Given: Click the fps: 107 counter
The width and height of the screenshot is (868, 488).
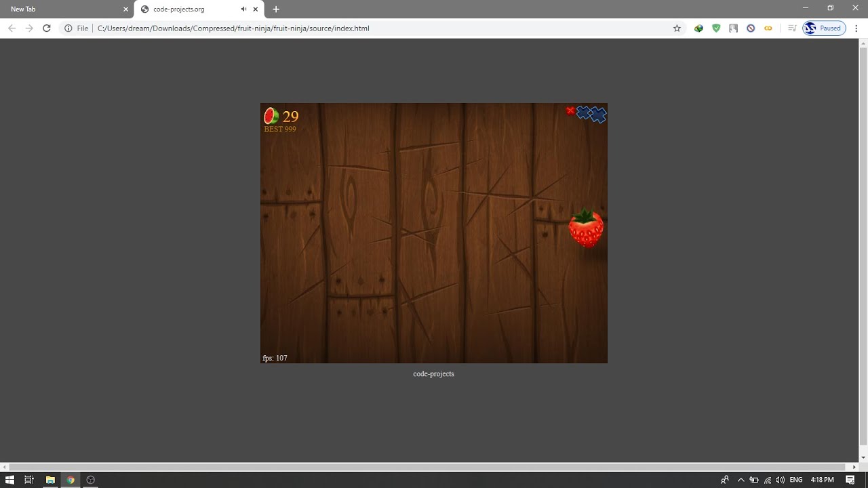Looking at the screenshot, I should 275,358.
